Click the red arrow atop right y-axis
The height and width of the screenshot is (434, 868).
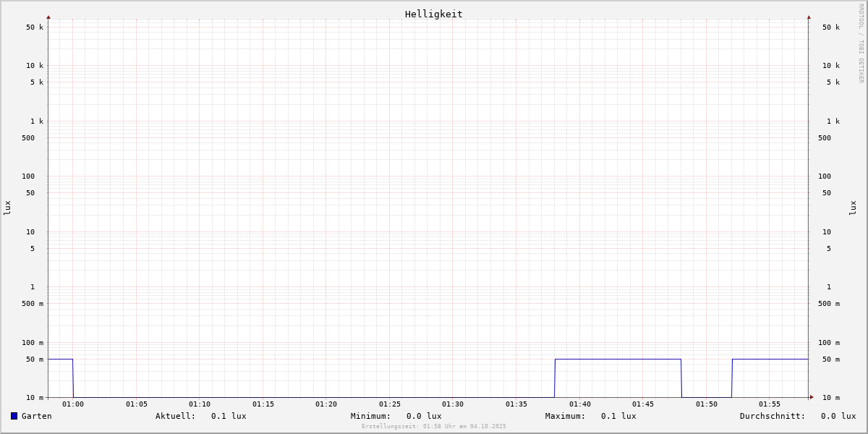[809, 17]
